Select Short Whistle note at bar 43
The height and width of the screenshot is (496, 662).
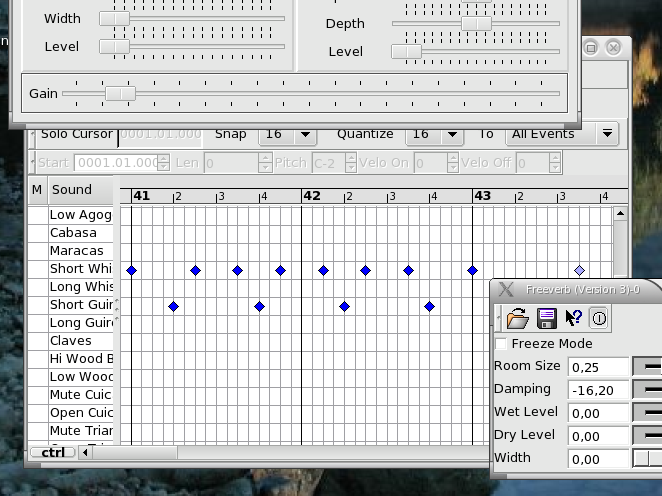click(472, 270)
